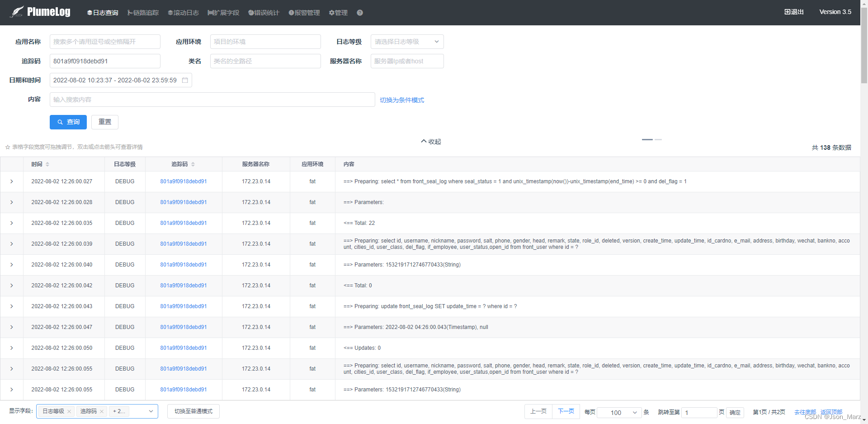The width and height of the screenshot is (868, 424).
Task: Open the 请选择日志等级 dropdown
Action: coord(406,41)
